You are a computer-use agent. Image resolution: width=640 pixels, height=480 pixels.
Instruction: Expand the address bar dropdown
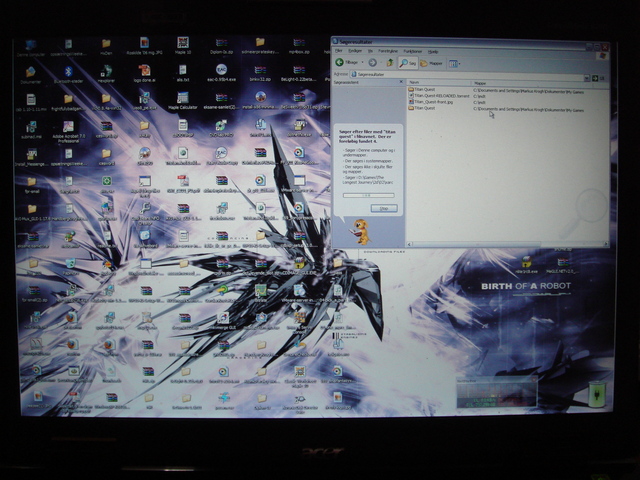pyautogui.click(x=587, y=78)
